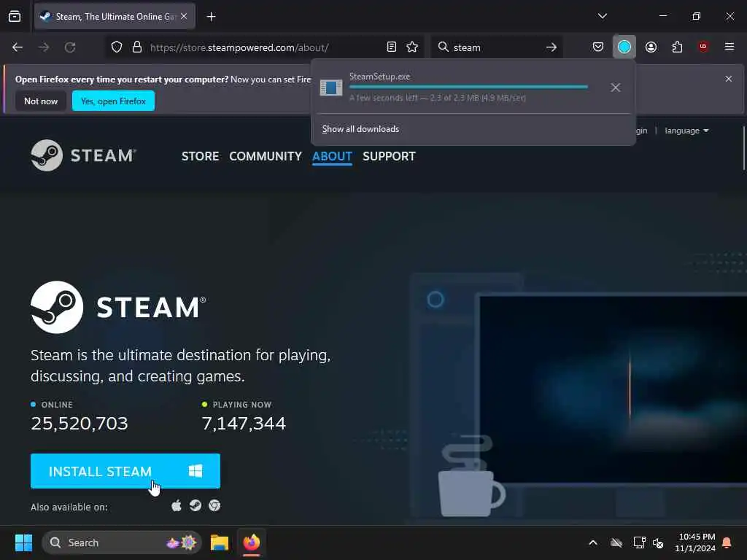Toggle reader view icon

coord(392,47)
